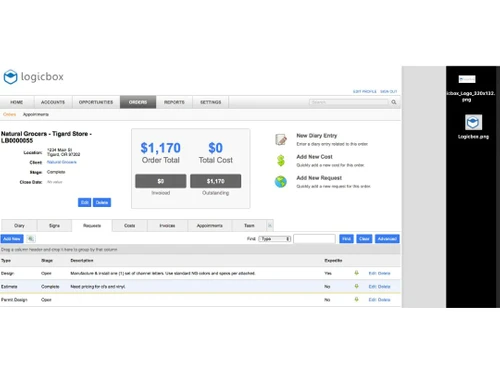The image size is (500, 375).
Task: Click the export icon beside Add New
Action: [x=31, y=239]
